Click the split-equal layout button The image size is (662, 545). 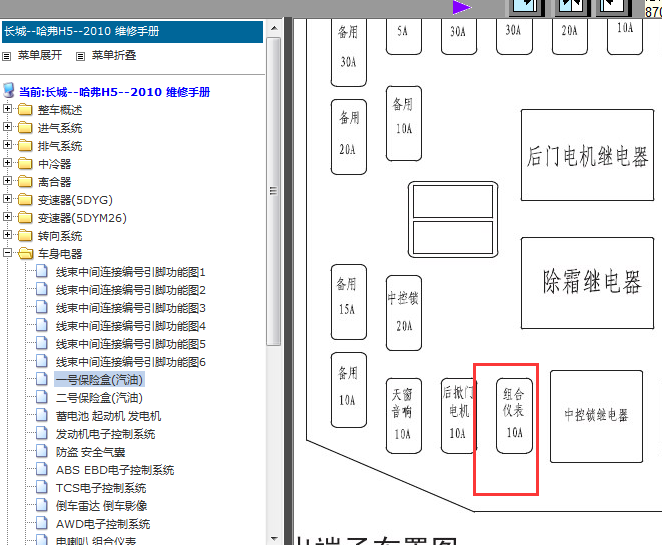click(571, 6)
